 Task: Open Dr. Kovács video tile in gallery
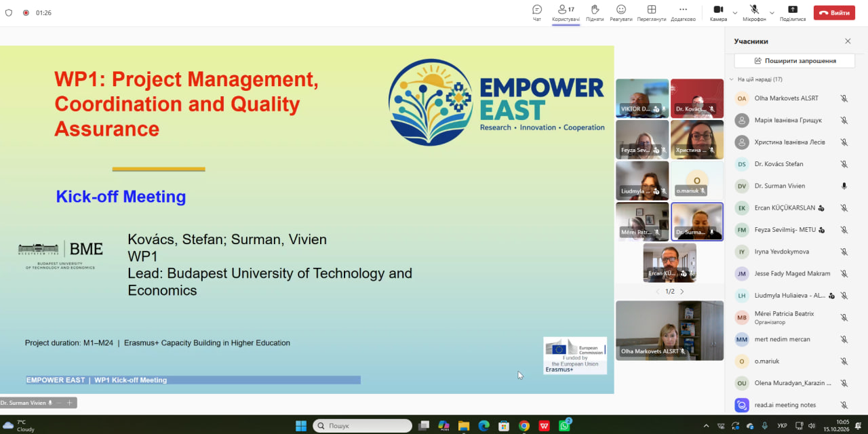[x=697, y=98]
